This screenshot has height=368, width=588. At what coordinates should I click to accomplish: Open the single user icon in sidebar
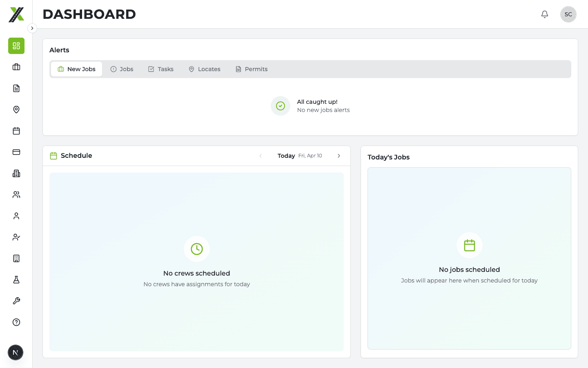coord(16,216)
